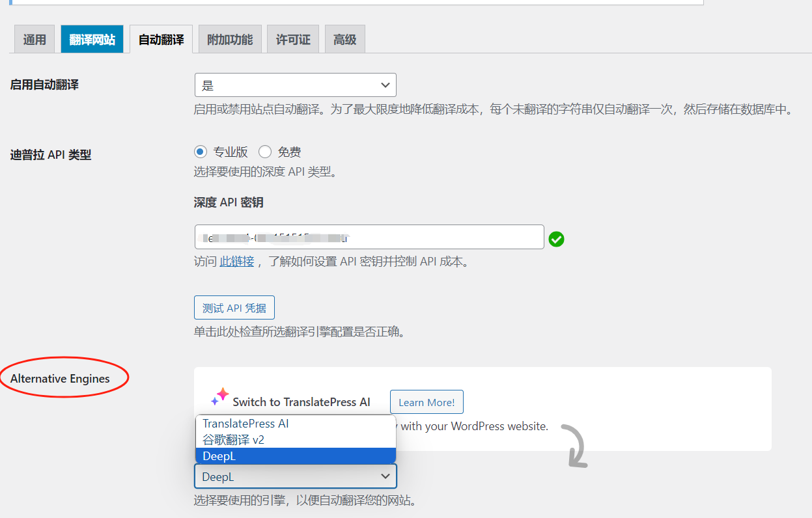Open the 附加功能 tab
812x518 pixels.
click(x=229, y=38)
